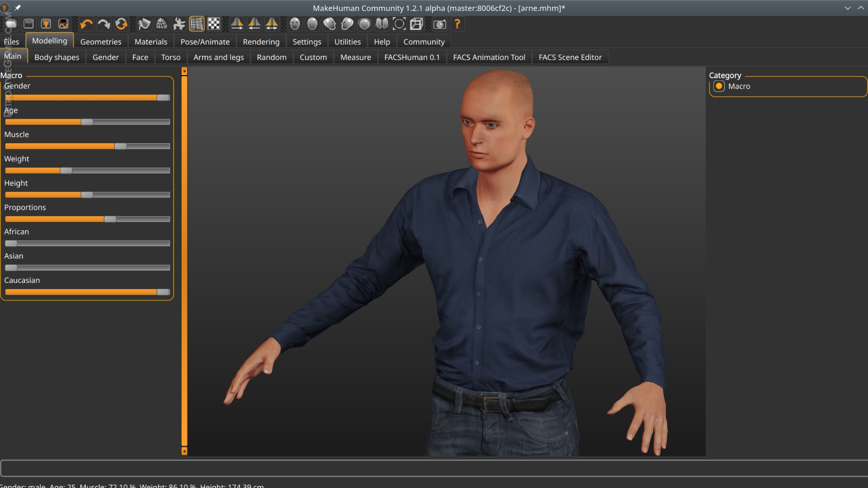Open the Community menu
The image size is (868, 488).
(424, 42)
